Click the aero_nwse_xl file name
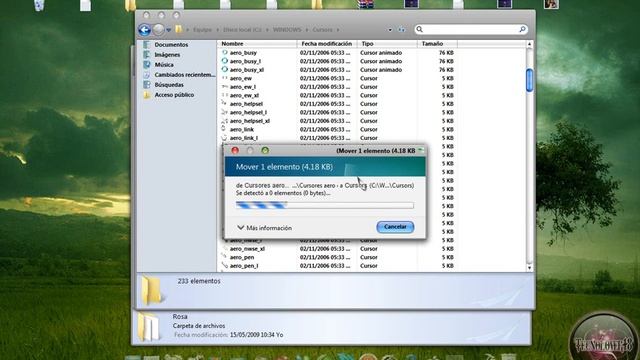Screen dimensions: 640x360 pos(247,249)
